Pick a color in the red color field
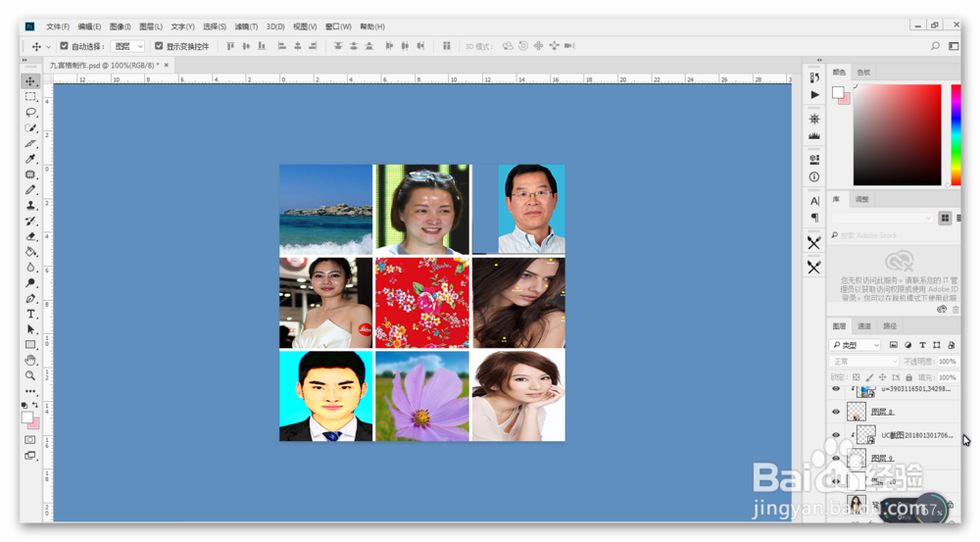The image size is (980, 542). click(x=898, y=135)
